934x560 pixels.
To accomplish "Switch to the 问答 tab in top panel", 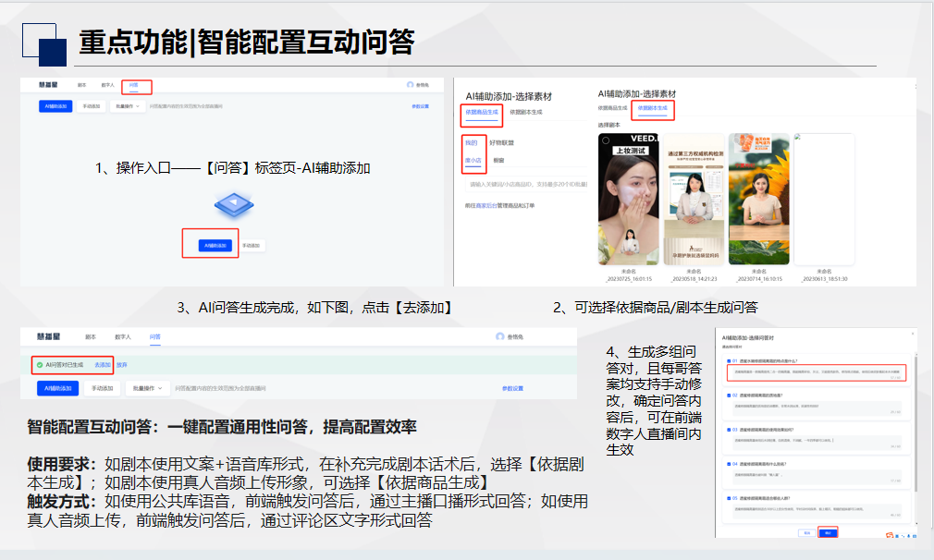I will pos(135,86).
